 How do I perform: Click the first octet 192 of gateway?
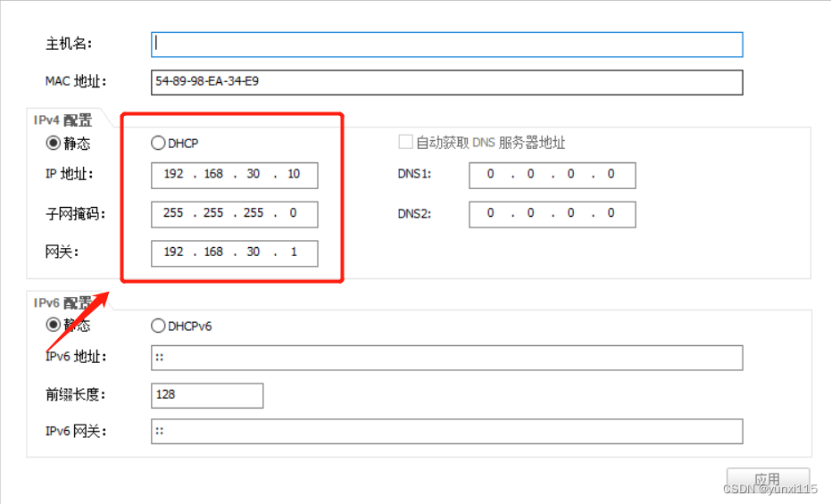pyautogui.click(x=173, y=252)
